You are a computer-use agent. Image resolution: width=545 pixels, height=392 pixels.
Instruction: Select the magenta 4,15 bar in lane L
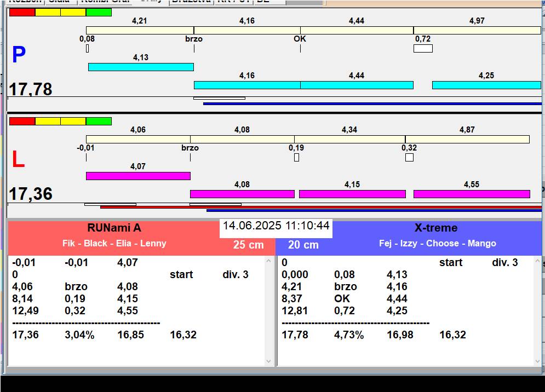[x=352, y=194]
